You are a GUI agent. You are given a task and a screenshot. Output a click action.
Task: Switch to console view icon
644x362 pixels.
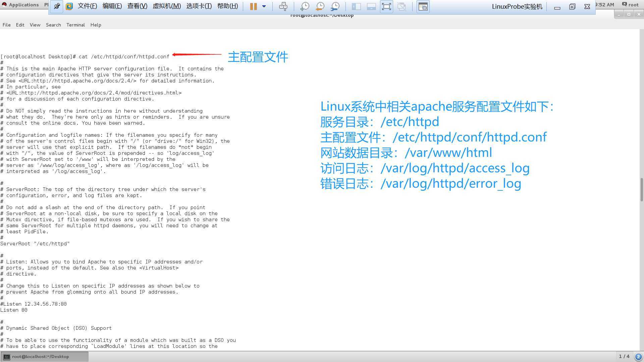pos(423,6)
